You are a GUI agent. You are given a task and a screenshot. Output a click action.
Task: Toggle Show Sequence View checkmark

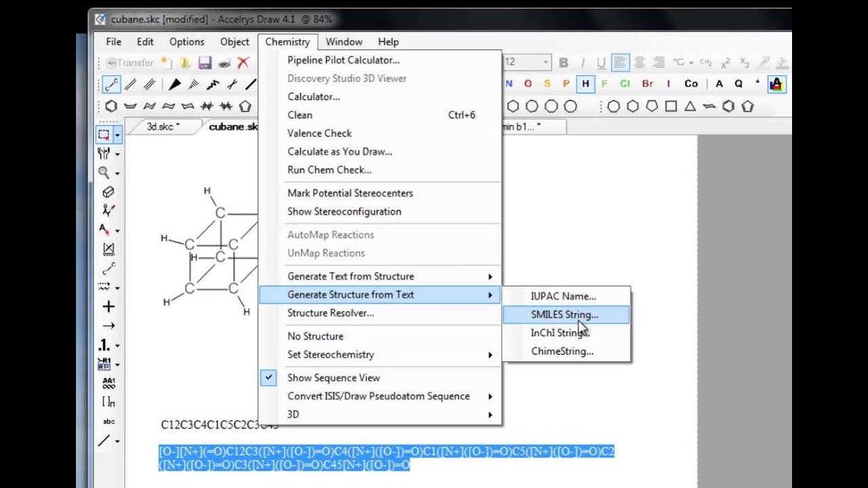point(269,378)
